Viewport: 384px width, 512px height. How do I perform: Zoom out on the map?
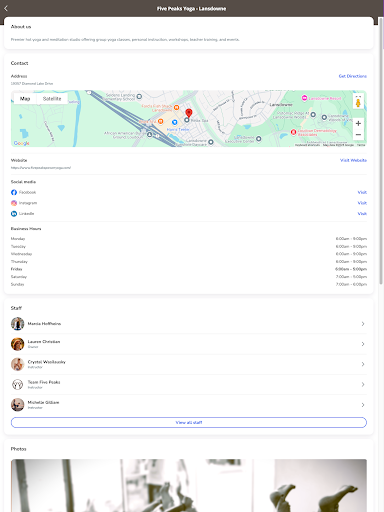point(358,135)
